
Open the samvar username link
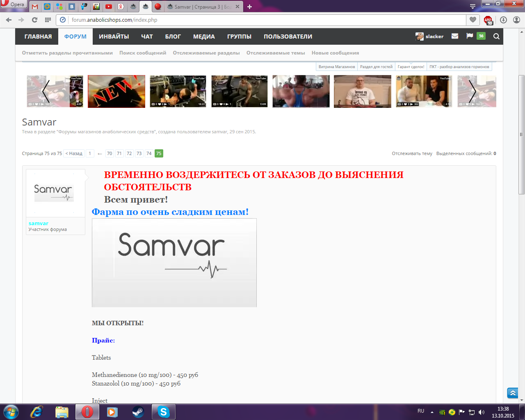click(x=39, y=224)
